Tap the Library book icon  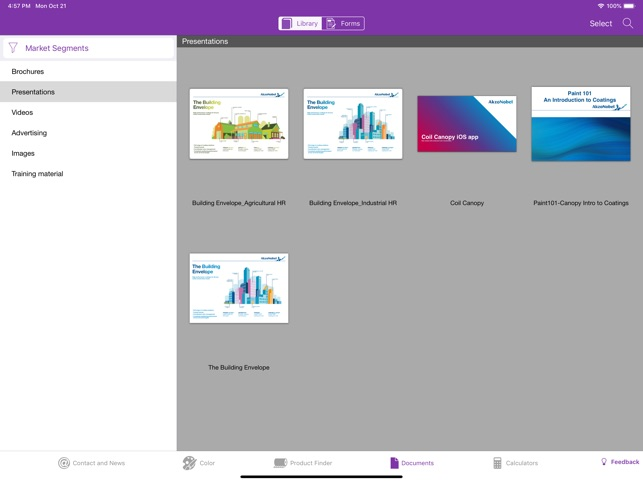[x=287, y=23]
